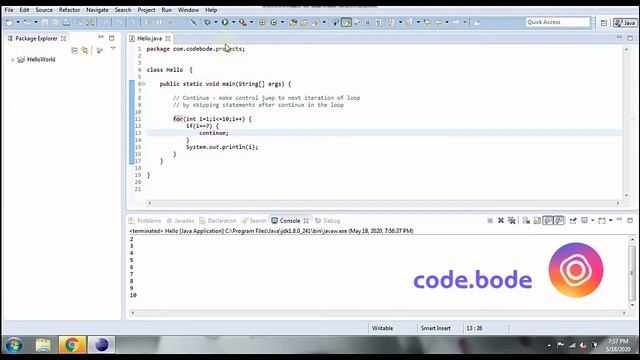Screen dimensions: 640x360
Task: Click the Last Edit Location icon
Action: [427, 22]
